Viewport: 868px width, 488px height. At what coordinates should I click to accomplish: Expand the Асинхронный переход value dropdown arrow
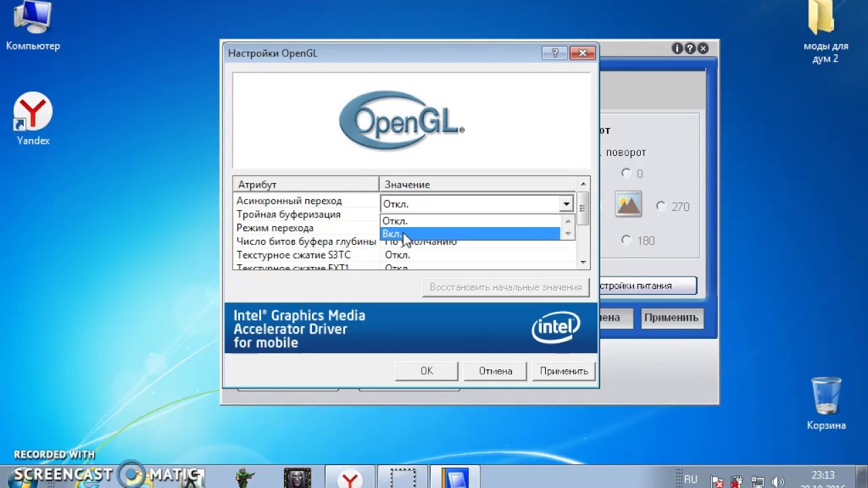(566, 203)
